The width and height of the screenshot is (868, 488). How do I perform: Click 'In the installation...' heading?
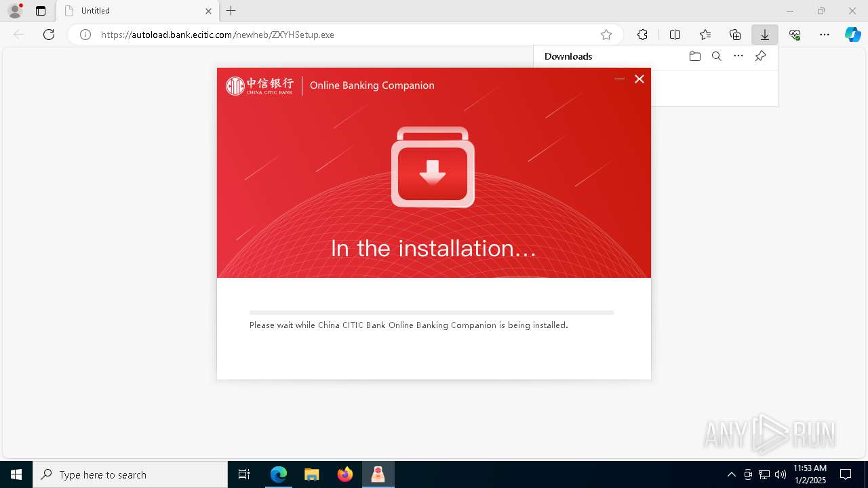pyautogui.click(x=433, y=248)
